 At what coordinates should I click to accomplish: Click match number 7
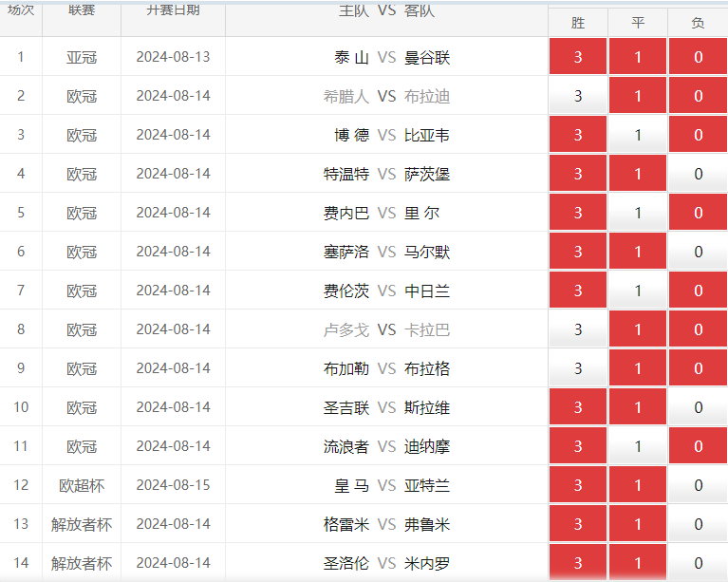(21, 291)
